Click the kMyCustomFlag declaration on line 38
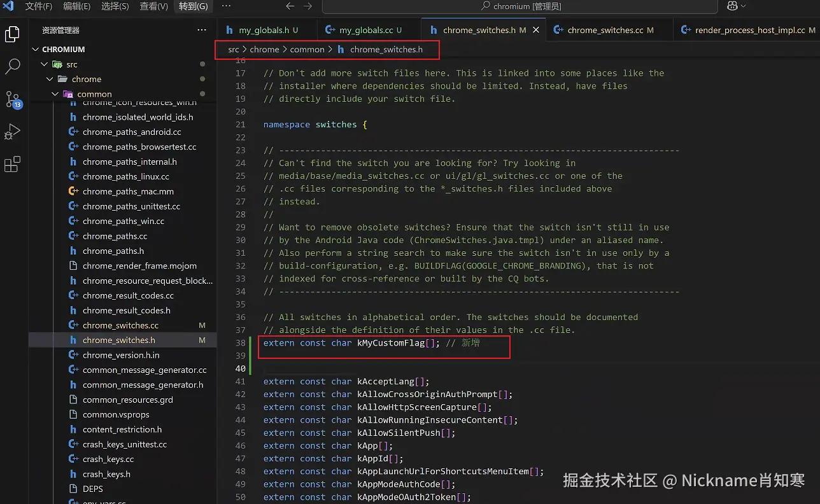 tap(351, 343)
